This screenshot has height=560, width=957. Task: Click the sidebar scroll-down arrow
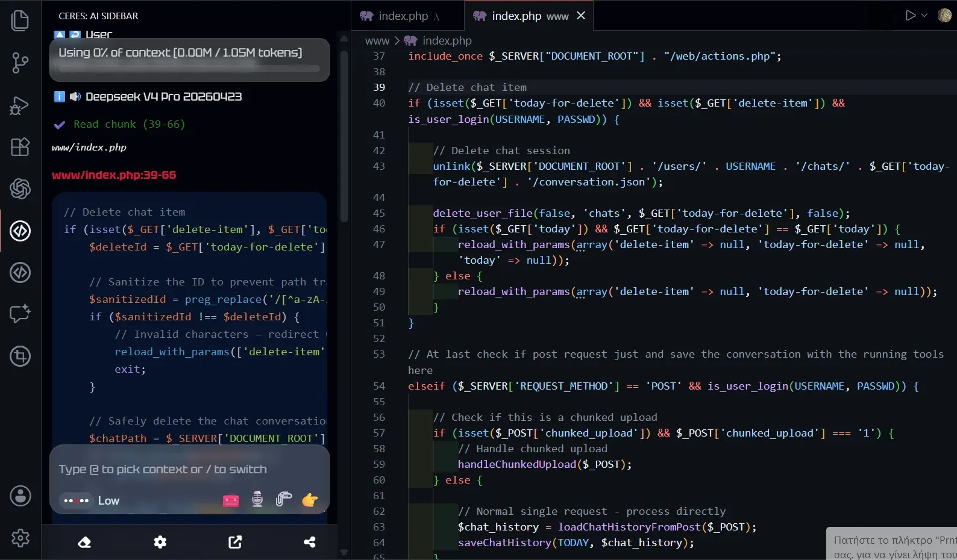click(x=344, y=552)
